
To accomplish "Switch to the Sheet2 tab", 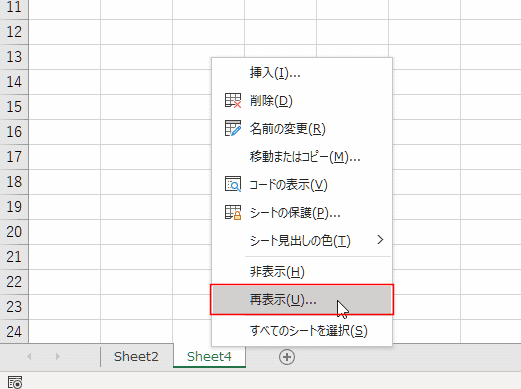I will [136, 357].
